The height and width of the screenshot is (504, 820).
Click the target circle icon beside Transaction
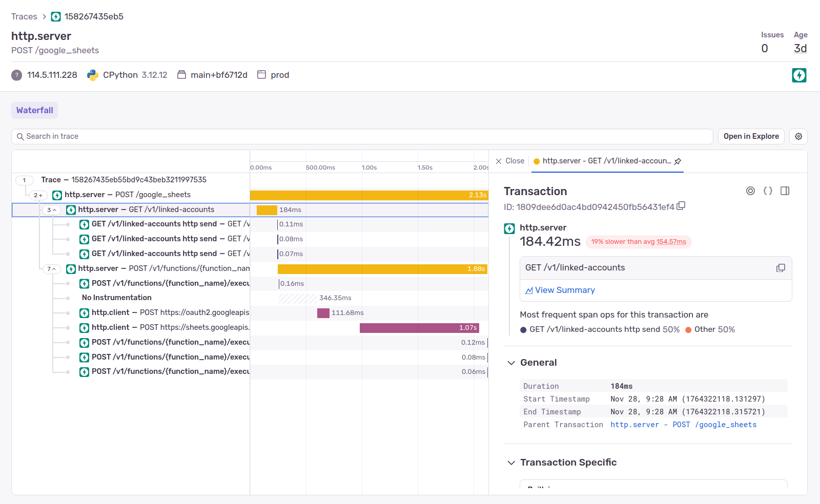tap(750, 191)
